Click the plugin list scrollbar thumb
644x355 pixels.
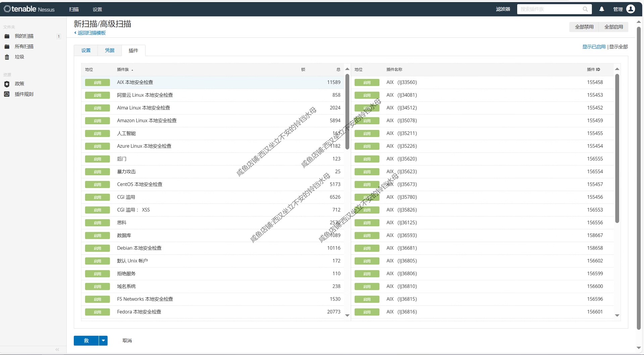pos(617,148)
